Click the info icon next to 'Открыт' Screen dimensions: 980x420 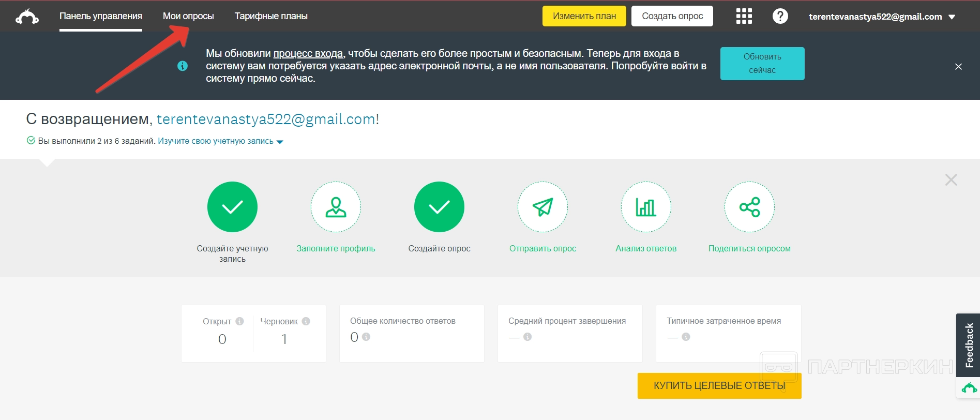tap(239, 321)
